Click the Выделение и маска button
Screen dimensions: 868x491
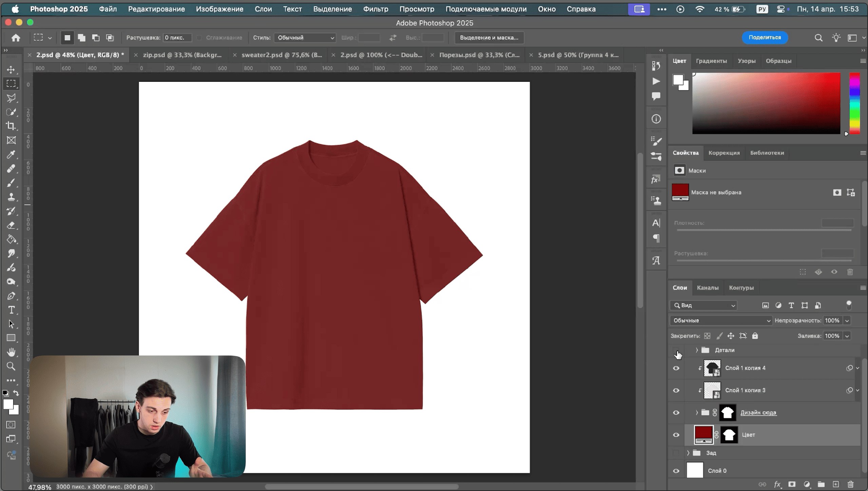pos(489,38)
